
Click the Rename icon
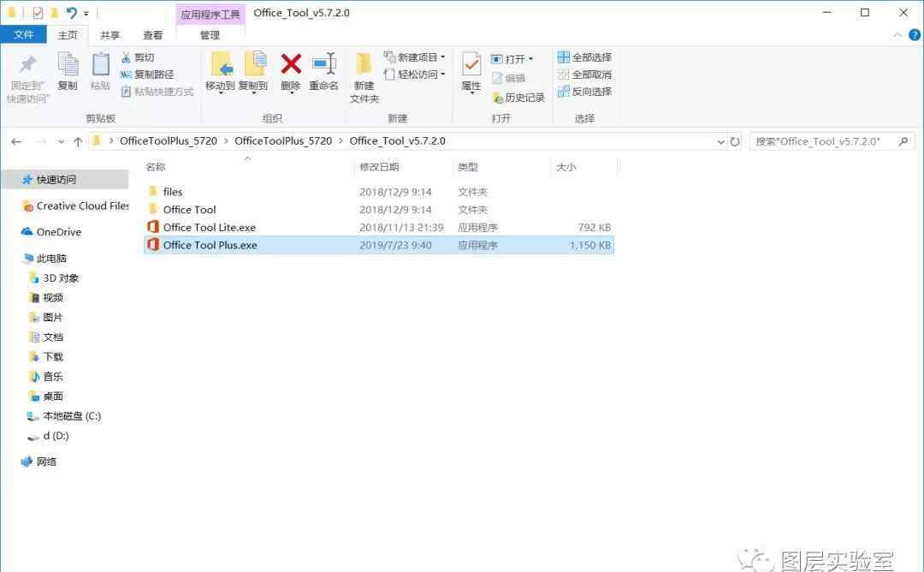(x=323, y=63)
